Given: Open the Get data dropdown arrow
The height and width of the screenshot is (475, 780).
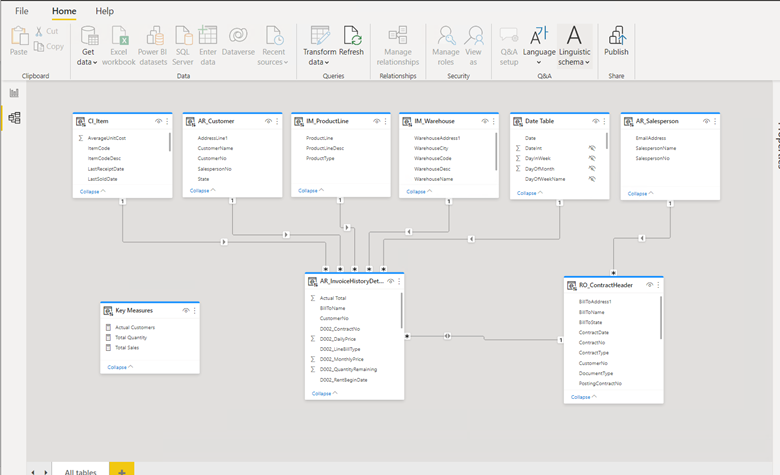Looking at the screenshot, I should 95,63.
